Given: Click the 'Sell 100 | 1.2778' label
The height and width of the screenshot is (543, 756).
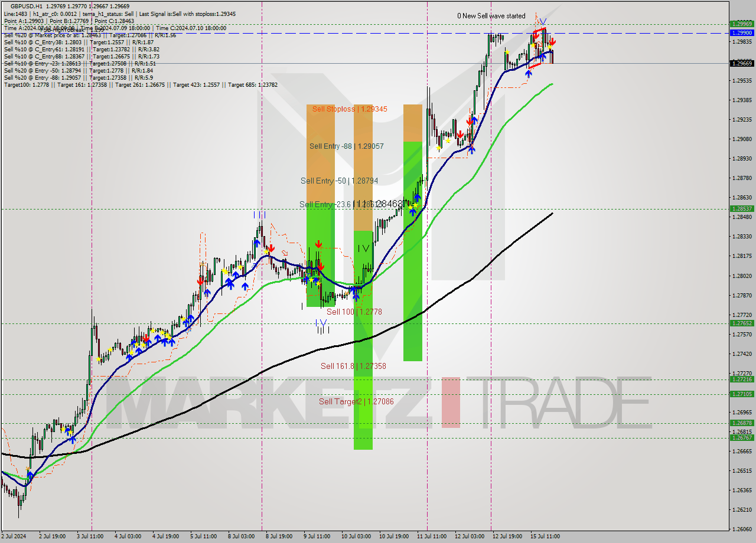Looking at the screenshot, I should pyautogui.click(x=354, y=312).
